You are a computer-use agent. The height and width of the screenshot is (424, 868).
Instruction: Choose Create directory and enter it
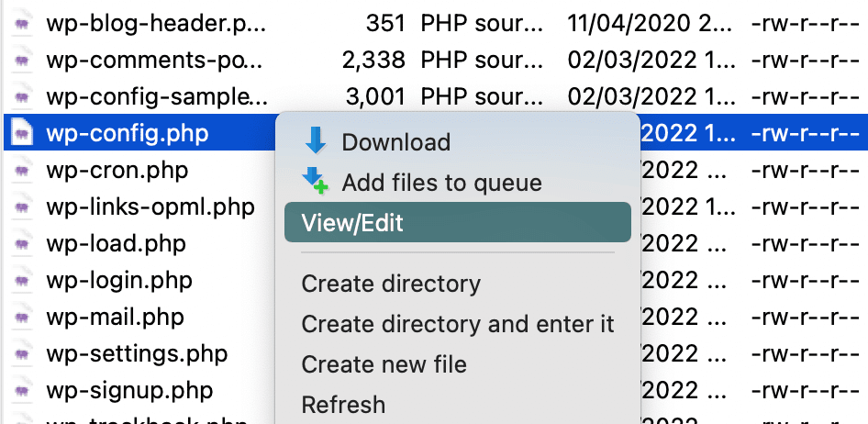(457, 324)
